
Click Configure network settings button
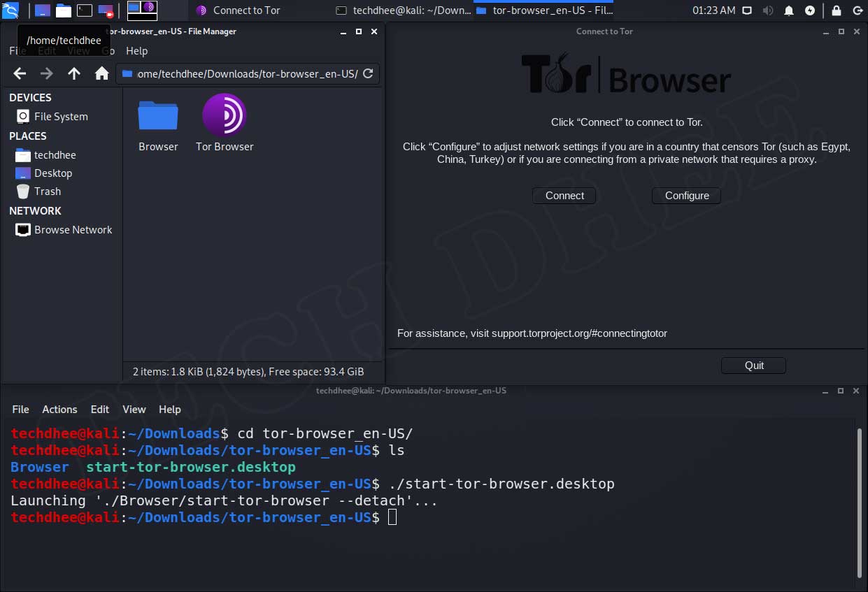tap(687, 196)
